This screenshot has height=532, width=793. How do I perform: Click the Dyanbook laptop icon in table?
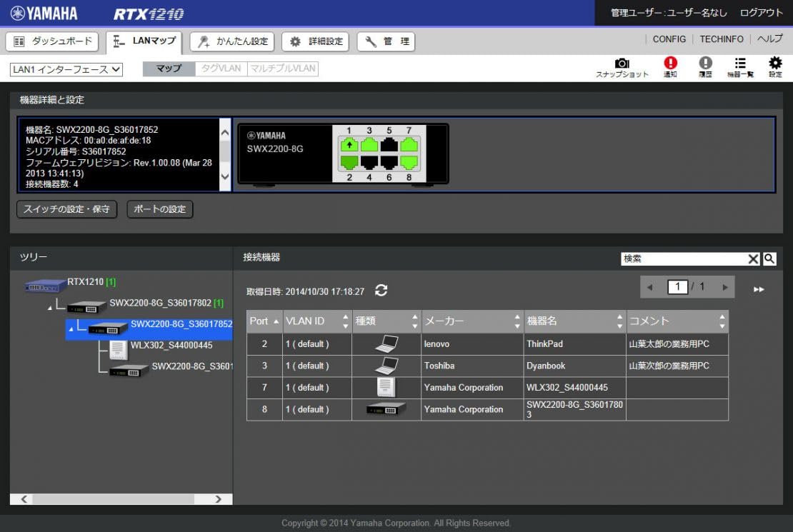pos(387,366)
